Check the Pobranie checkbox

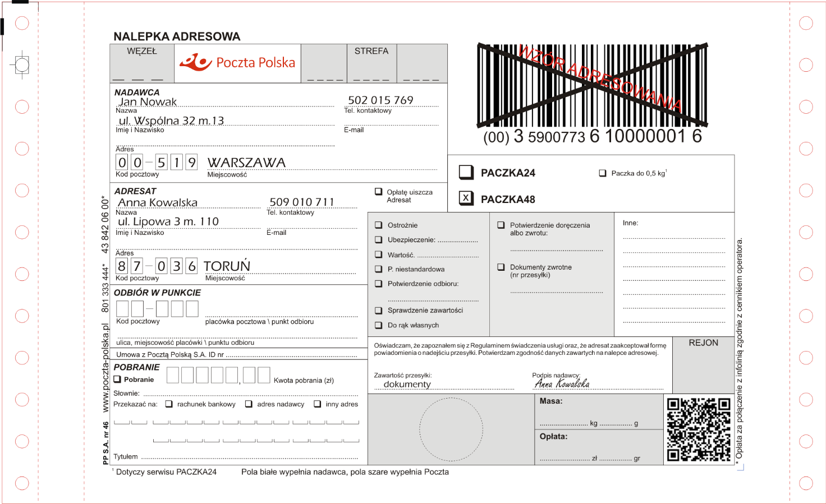click(x=117, y=380)
